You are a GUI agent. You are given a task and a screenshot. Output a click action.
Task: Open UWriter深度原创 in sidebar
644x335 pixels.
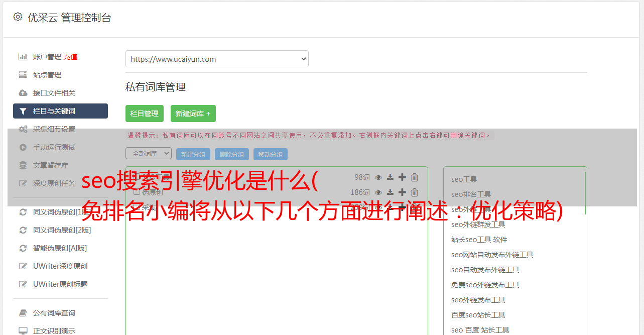60,266
